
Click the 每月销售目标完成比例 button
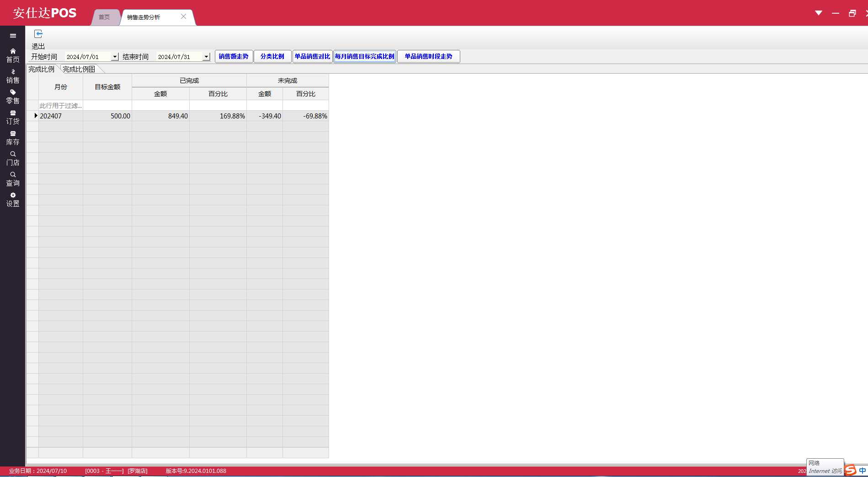tap(365, 56)
